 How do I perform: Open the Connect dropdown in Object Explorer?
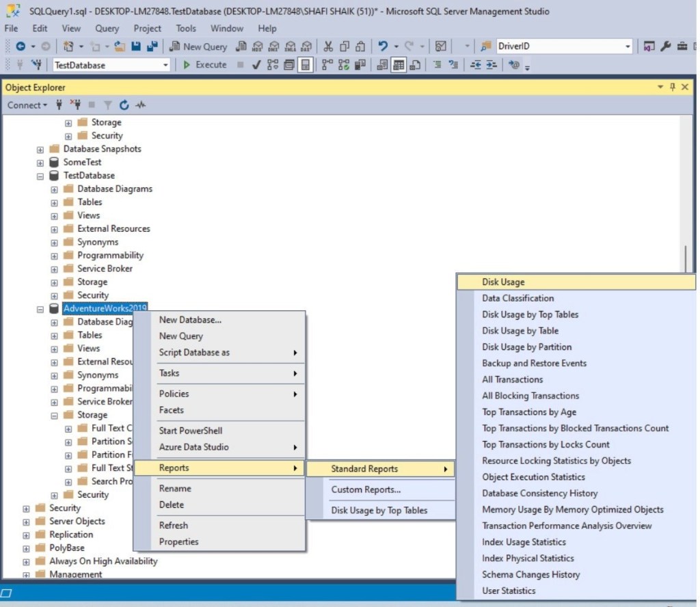27,105
